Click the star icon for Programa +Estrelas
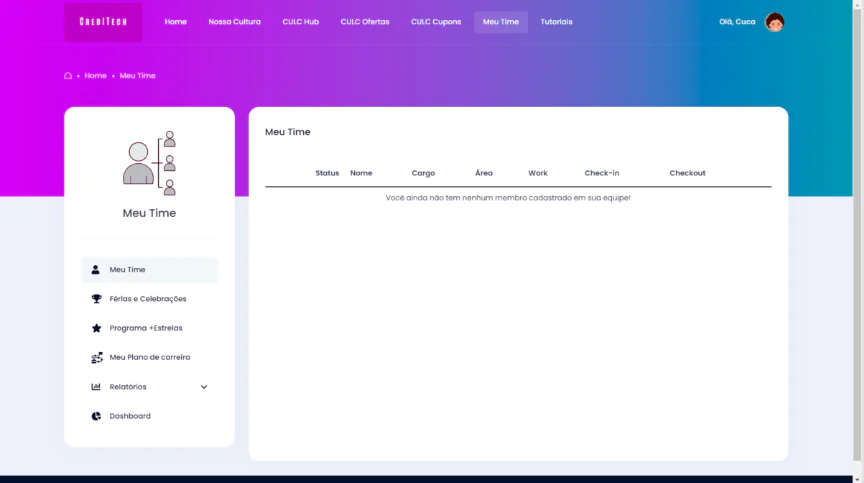The height and width of the screenshot is (483, 864). (96, 328)
